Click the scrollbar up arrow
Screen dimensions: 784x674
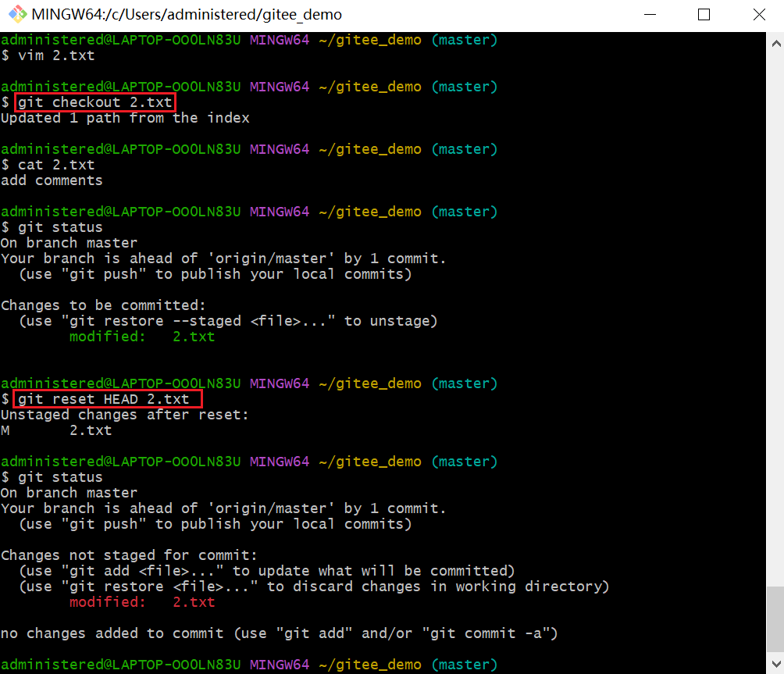776,44
